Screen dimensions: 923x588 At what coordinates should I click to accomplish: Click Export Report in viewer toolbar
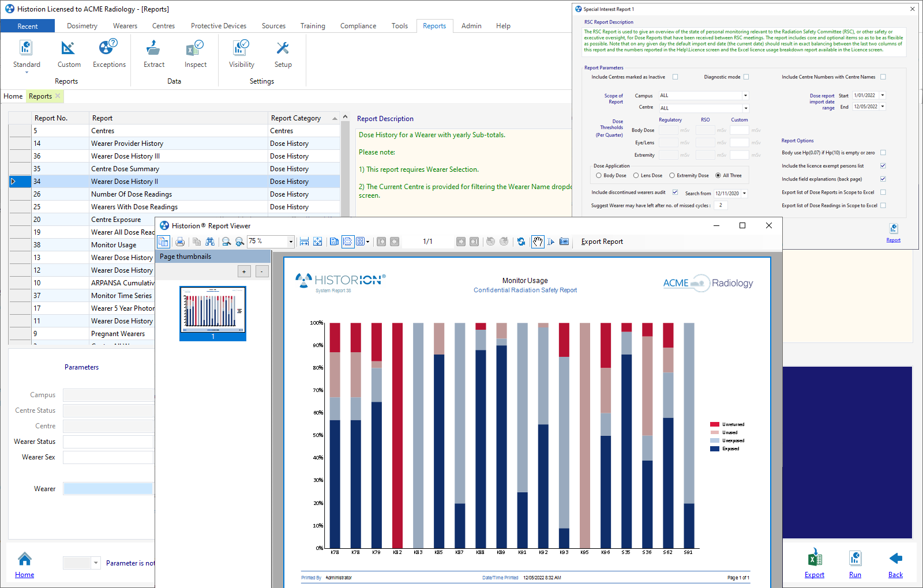pos(602,242)
